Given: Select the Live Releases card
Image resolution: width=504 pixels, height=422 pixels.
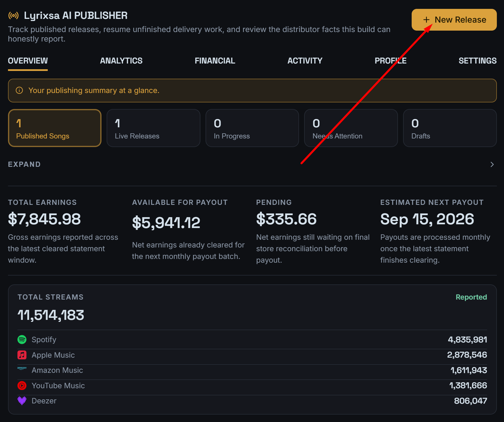Looking at the screenshot, I should 154,128.
